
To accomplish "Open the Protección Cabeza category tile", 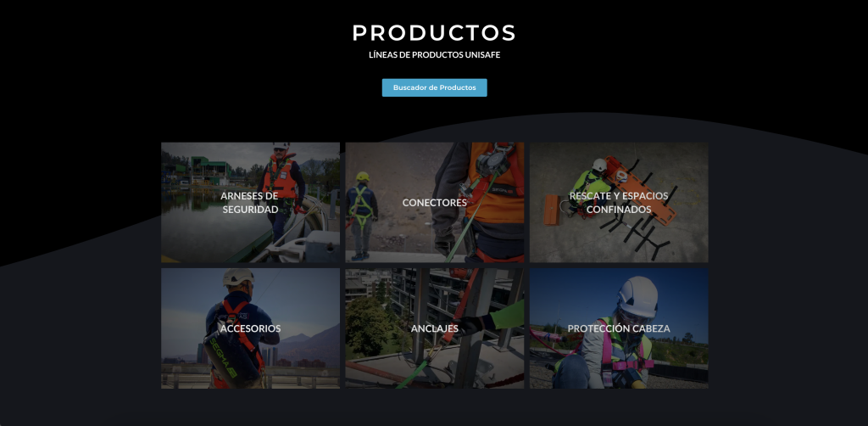I will point(619,328).
